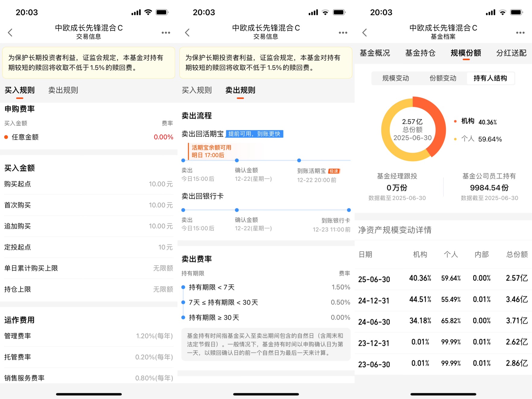Tap the 基金公司员工持有 9984.54份 stat

(x=489, y=187)
